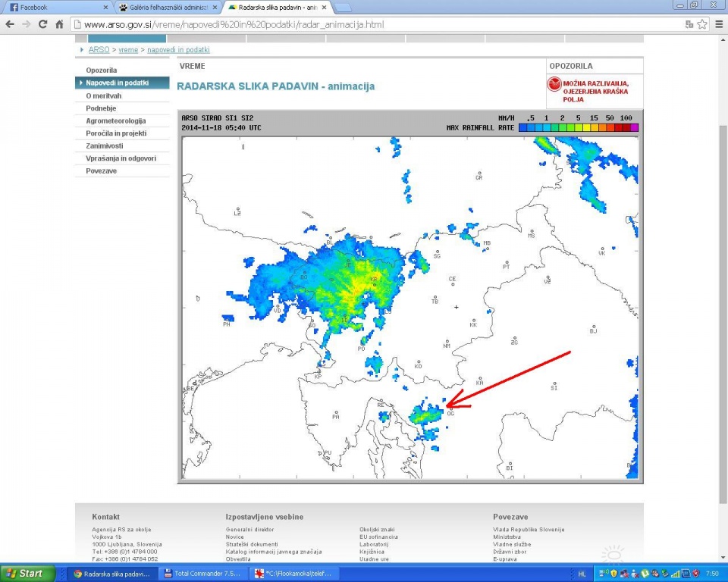The image size is (728, 582).
Task: Open the Windows Start button
Action: [24, 574]
